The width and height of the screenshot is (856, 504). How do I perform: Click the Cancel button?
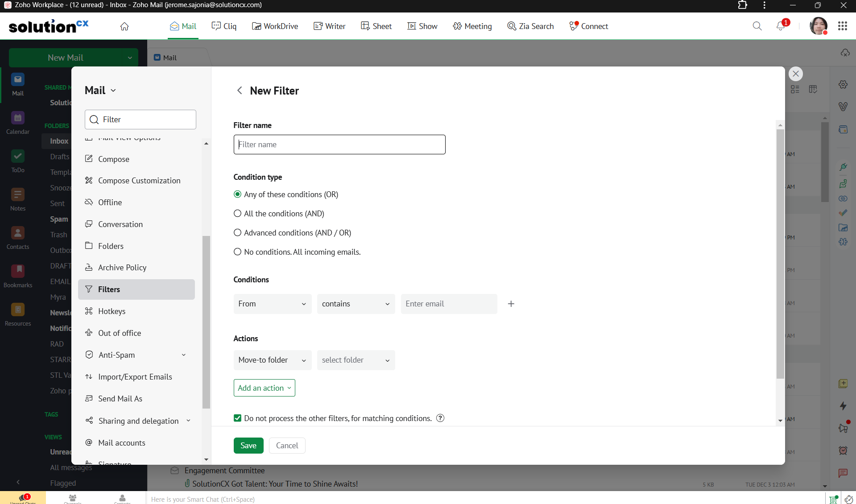(287, 446)
